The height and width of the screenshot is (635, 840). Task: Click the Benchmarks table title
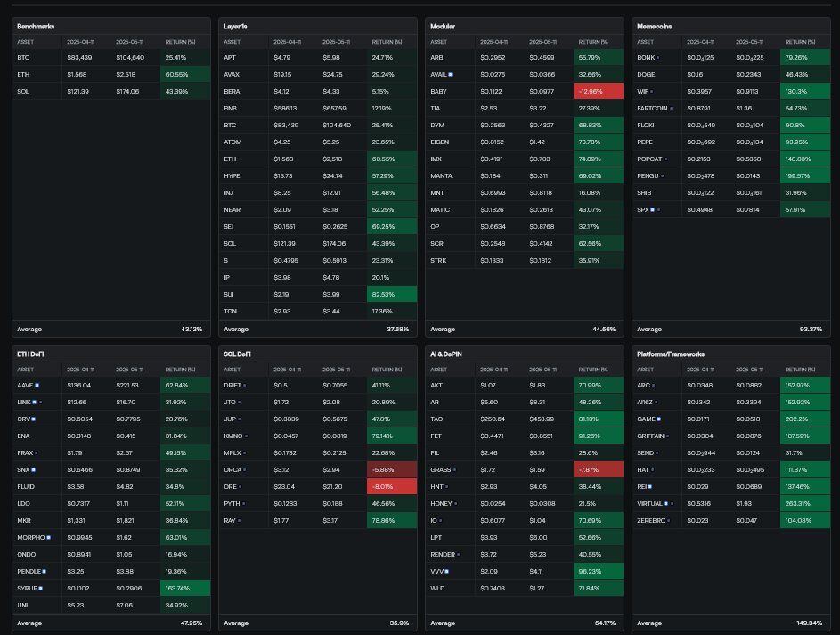tap(36, 26)
